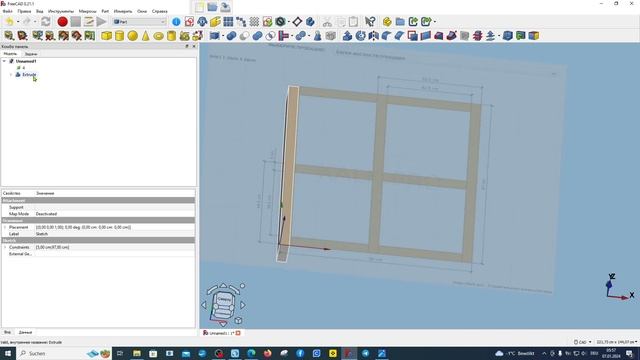Image resolution: width=640 pixels, height=360 pixels.
Task: Open the Part workbench selector dropdown
Action: pyautogui.click(x=140, y=22)
